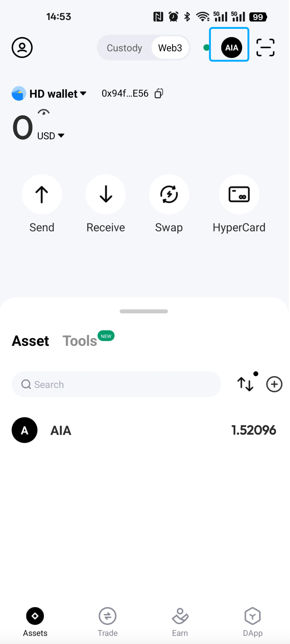The height and width of the screenshot is (644, 290).
Task: Open the AIA asset row
Action: [x=144, y=430]
